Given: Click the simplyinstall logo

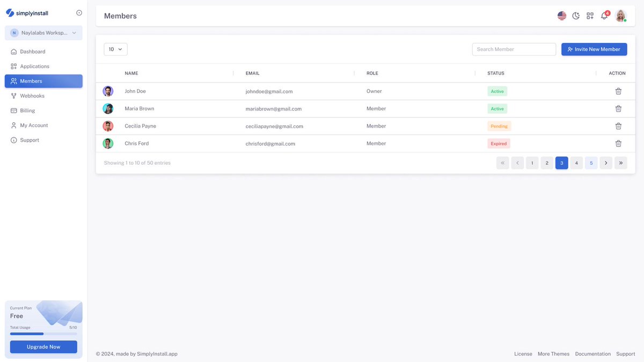Looking at the screenshot, I should (x=27, y=13).
